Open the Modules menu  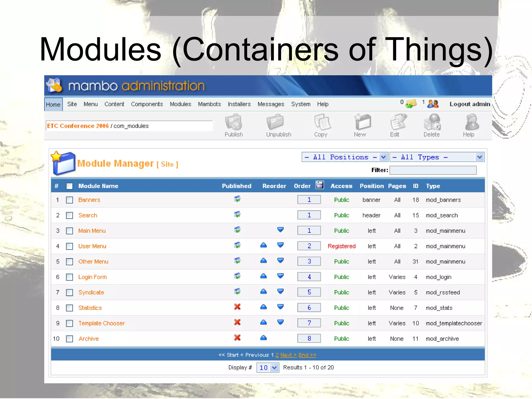click(181, 104)
